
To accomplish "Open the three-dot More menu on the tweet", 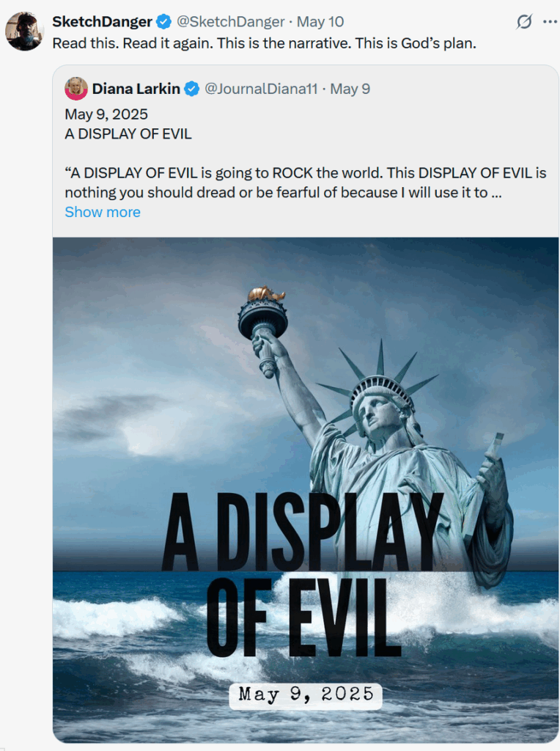I will coord(550,21).
